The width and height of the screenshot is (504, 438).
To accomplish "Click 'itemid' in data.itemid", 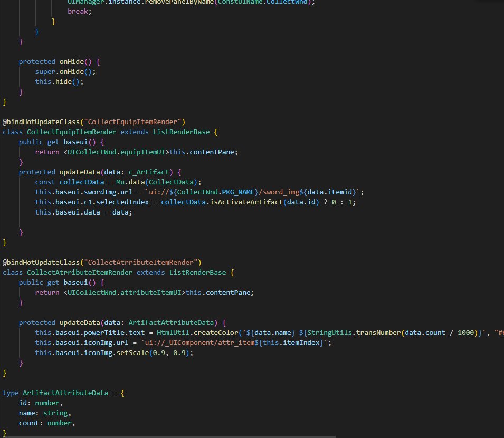I will 340,192.
